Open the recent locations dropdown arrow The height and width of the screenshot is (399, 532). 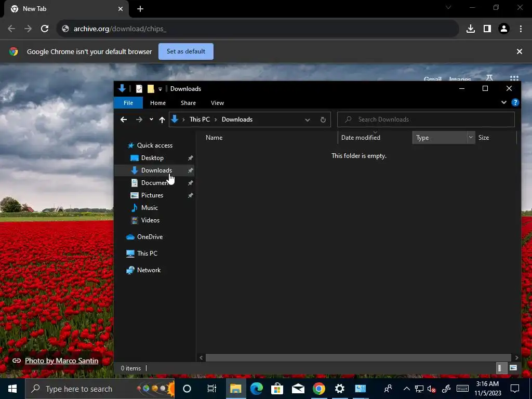click(151, 119)
